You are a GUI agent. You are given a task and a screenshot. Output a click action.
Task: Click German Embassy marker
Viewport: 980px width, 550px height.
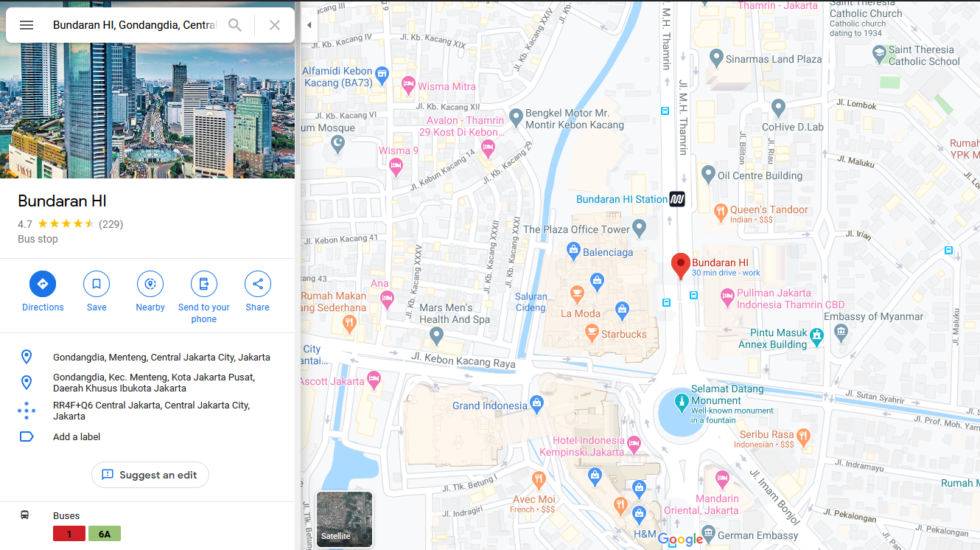pos(708,533)
